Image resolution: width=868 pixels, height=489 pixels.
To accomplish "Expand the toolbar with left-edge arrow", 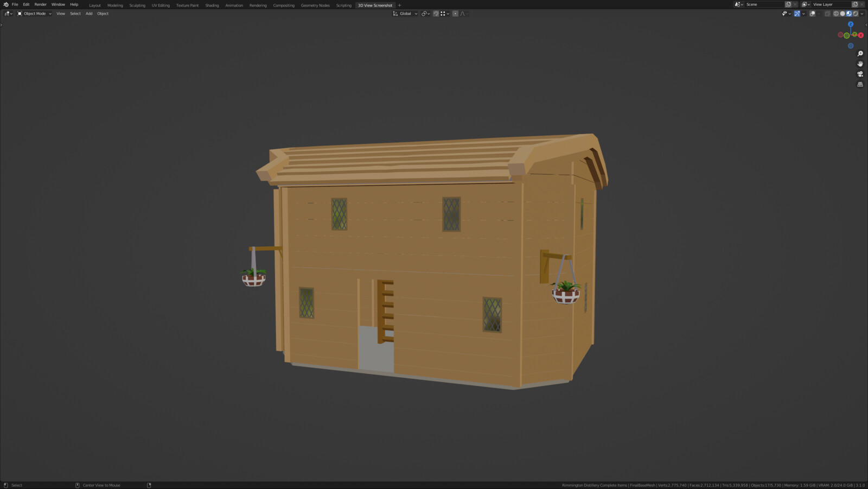I will [x=2, y=25].
